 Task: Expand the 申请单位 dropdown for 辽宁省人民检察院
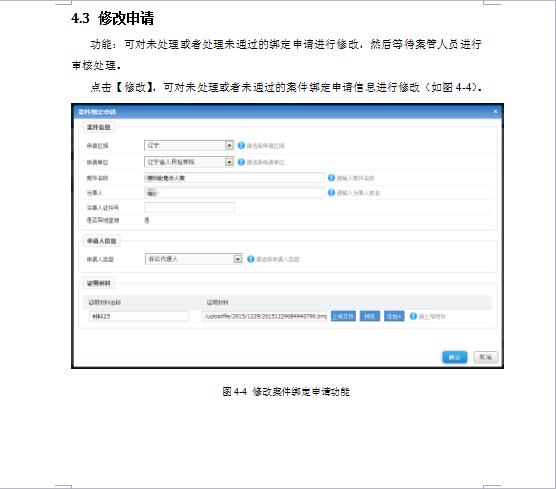[189, 162]
